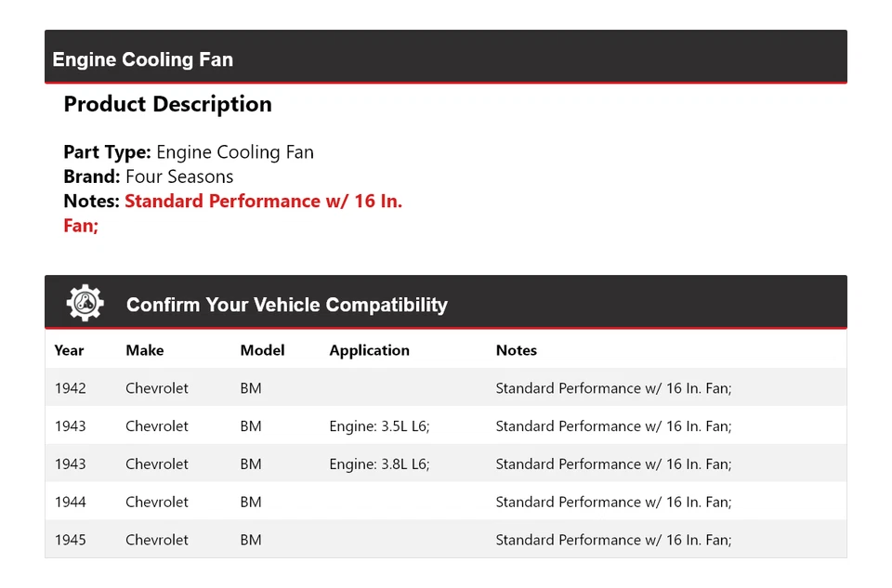Click Chevrolet in the 1942 row

click(156, 388)
